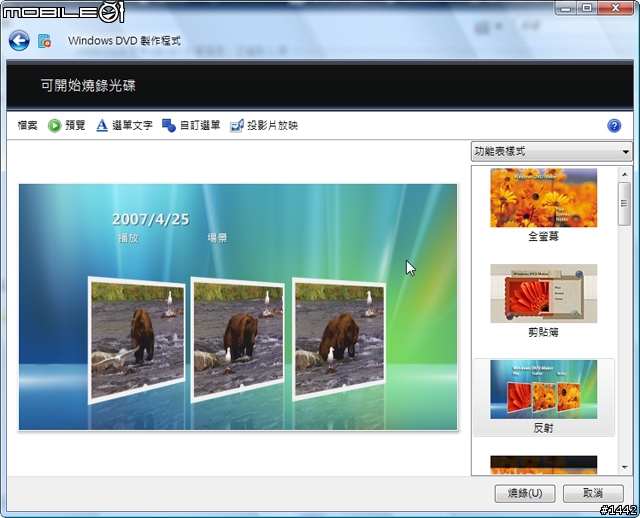
Task: Click the Windows DVD Maker app icon
Action: 44,41
